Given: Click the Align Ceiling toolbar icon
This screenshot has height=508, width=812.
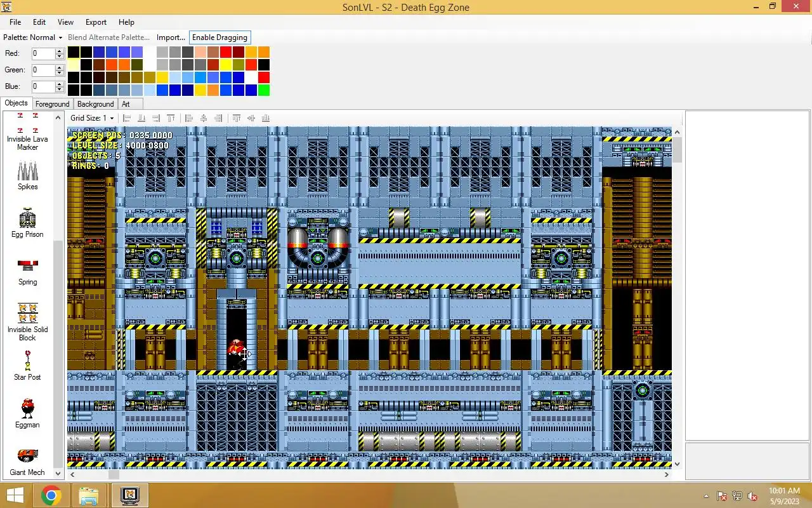Looking at the screenshot, I should [x=171, y=118].
